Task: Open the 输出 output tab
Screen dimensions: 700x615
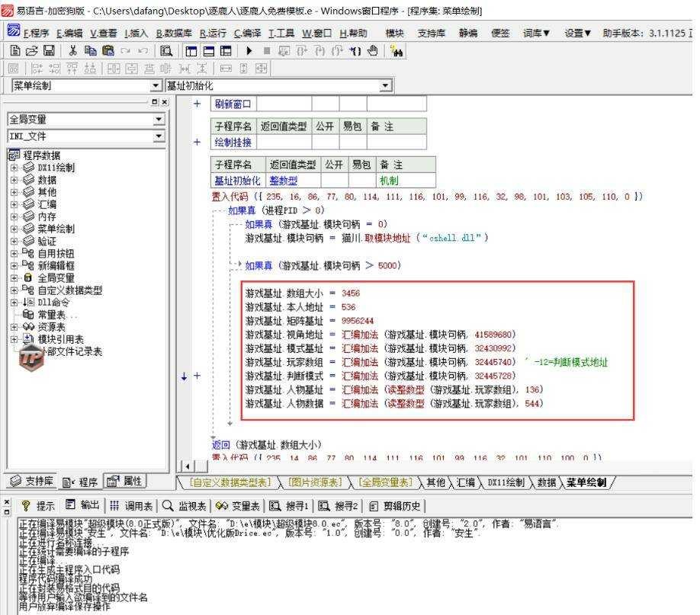Action: [x=82, y=505]
